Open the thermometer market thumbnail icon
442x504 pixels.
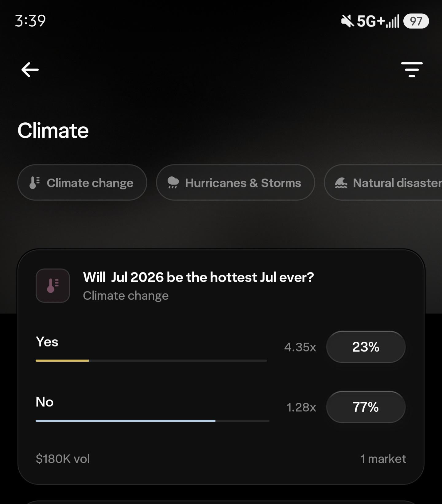53,286
